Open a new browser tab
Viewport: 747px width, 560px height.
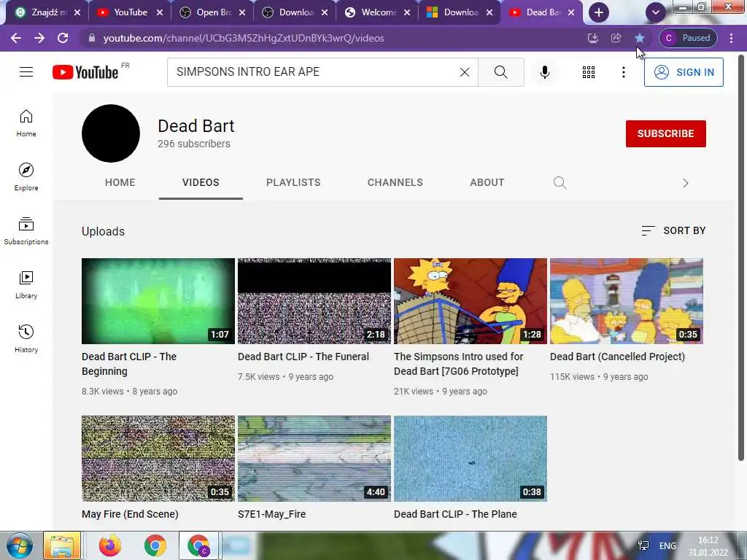pyautogui.click(x=599, y=12)
